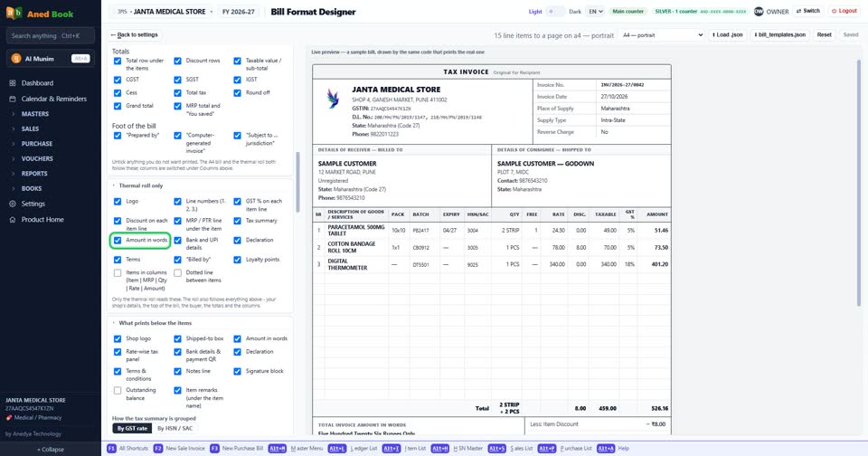Viewport: 868px width, 456px height.
Task: Uncheck the Shipped-to box checkbox
Action: (178, 338)
